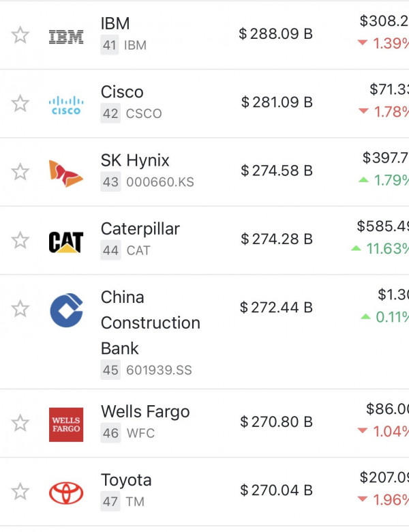Click the IBM company logo
409x532 pixels.
66,35
